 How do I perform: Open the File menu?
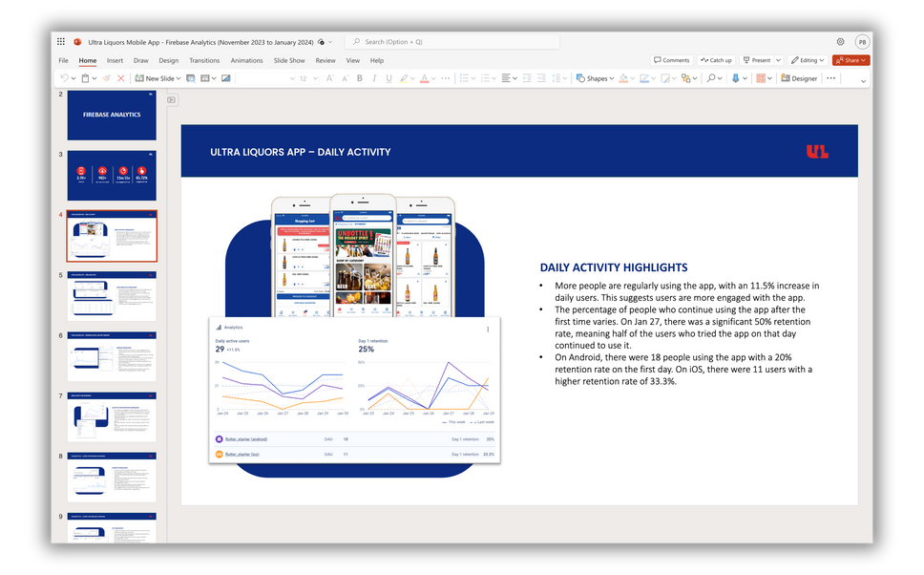[63, 60]
